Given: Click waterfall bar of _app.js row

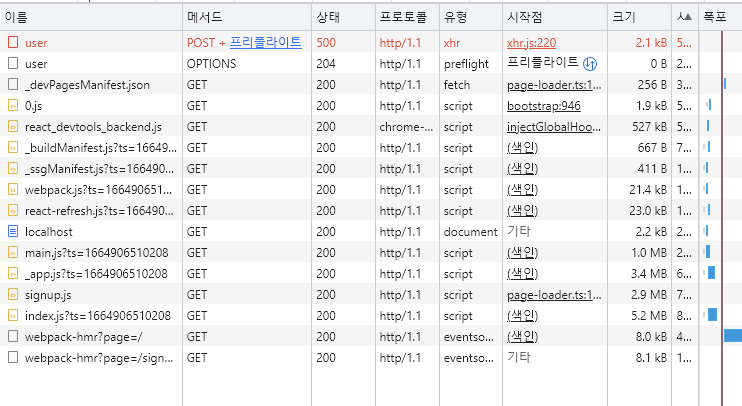Looking at the screenshot, I should 711,272.
